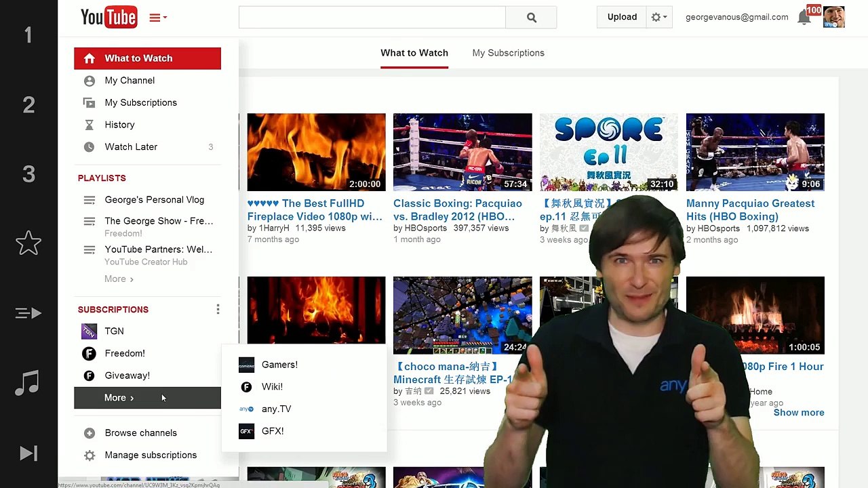The width and height of the screenshot is (868, 488).
Task: Click the Upload button
Action: point(622,17)
